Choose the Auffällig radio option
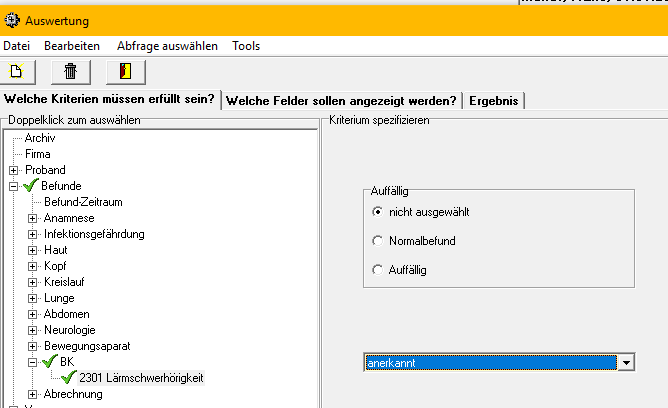Image resolution: width=668 pixels, height=408 pixels. tap(377, 269)
